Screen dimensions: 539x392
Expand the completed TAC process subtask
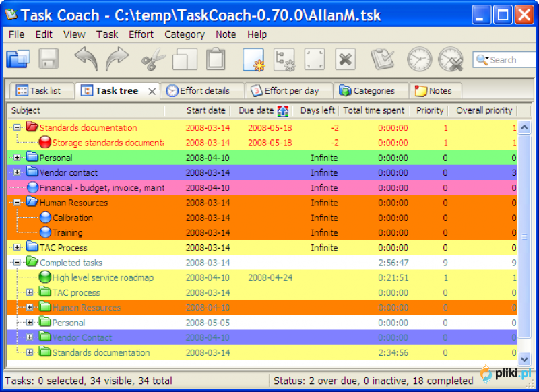(30, 292)
